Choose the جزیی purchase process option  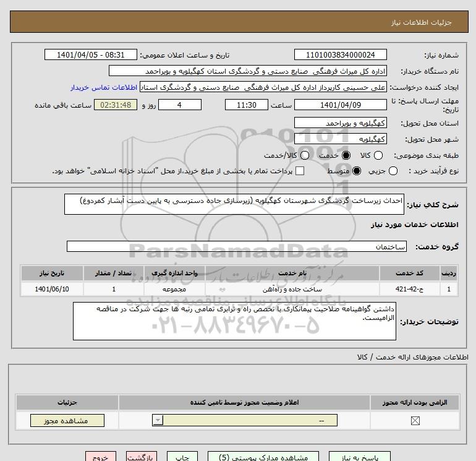393,171
